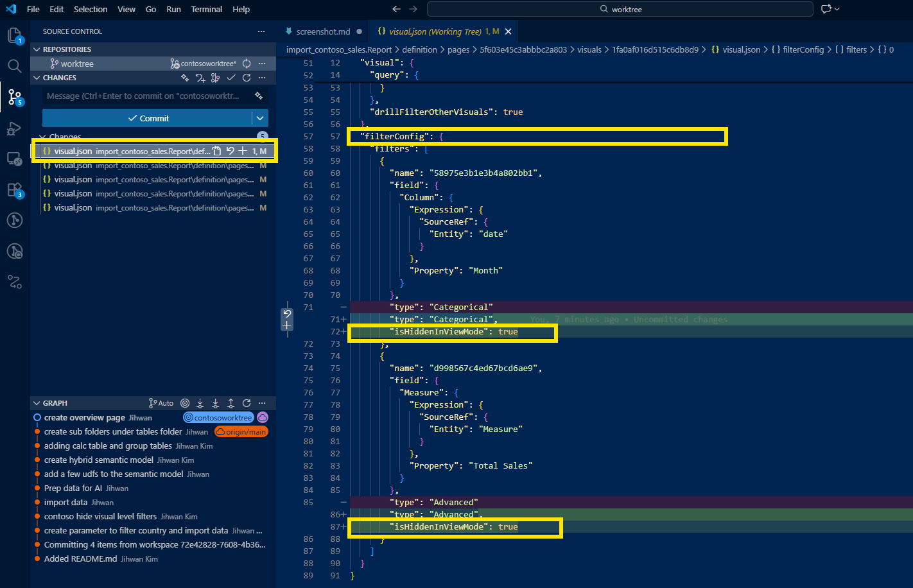
Task: Click the origin/main badge in Graph
Action: coord(241,432)
